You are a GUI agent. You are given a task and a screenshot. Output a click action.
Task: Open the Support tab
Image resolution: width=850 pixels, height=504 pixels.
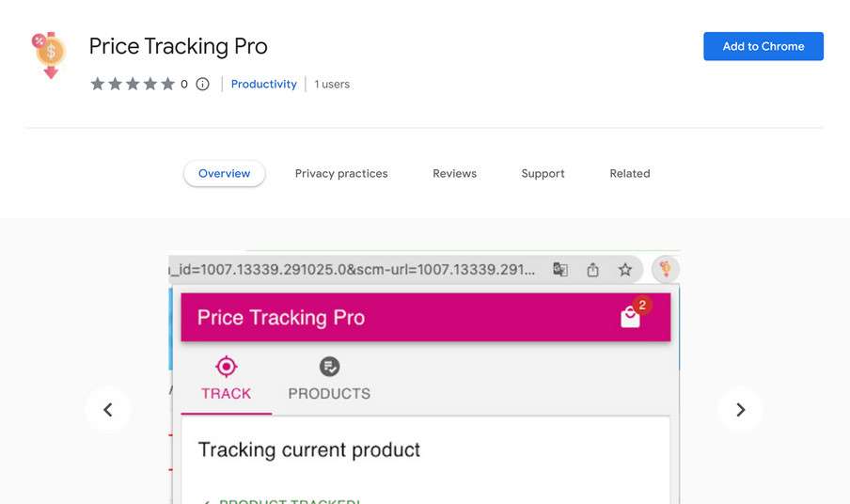tap(543, 174)
